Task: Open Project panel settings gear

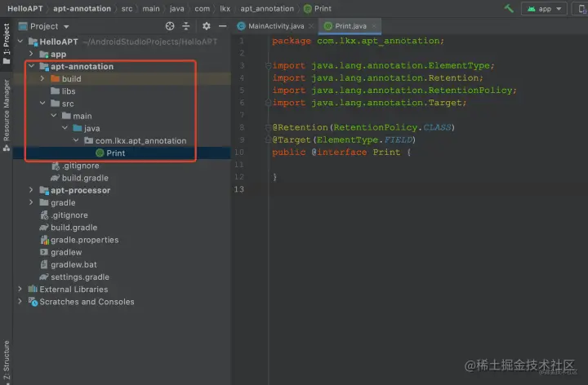Action: point(207,26)
